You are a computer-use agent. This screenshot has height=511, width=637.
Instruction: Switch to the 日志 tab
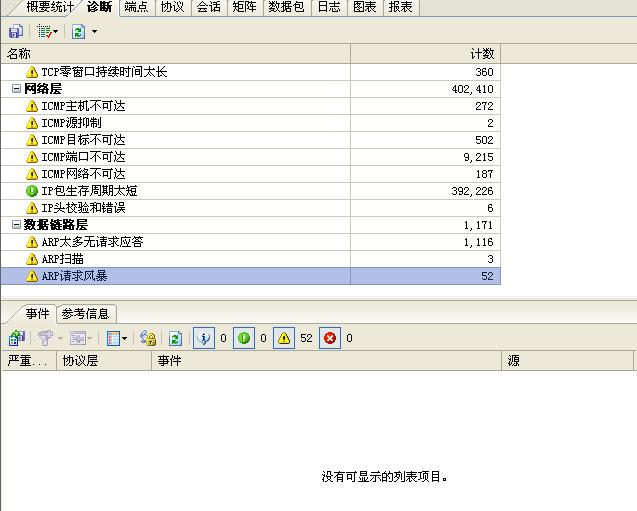click(x=329, y=7)
